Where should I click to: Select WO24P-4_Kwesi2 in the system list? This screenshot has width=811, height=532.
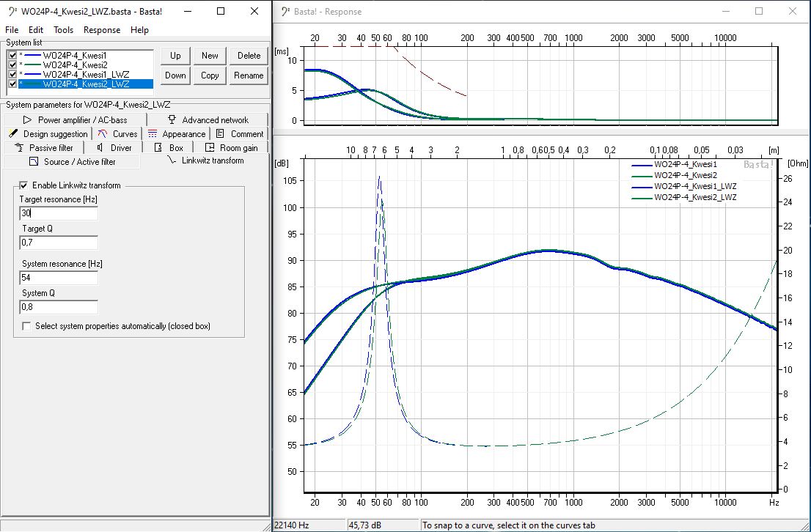point(75,64)
